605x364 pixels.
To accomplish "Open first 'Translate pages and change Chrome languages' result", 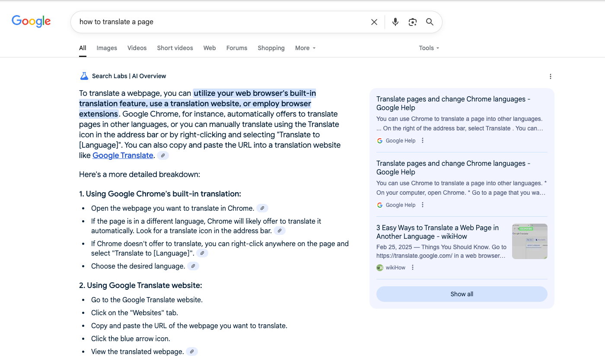I will pyautogui.click(x=453, y=103).
